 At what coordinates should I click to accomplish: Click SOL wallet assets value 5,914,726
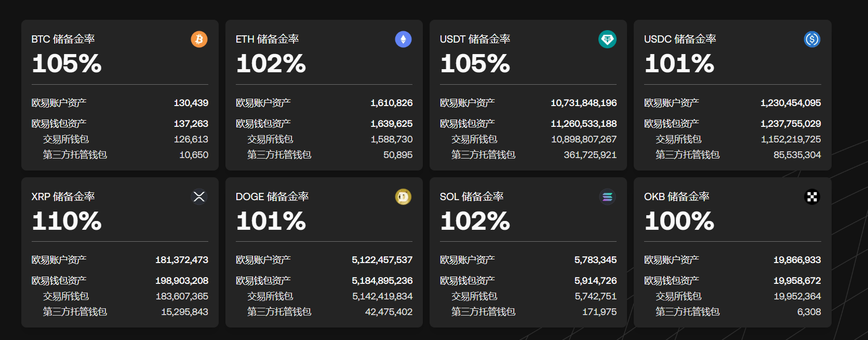pyautogui.click(x=595, y=281)
